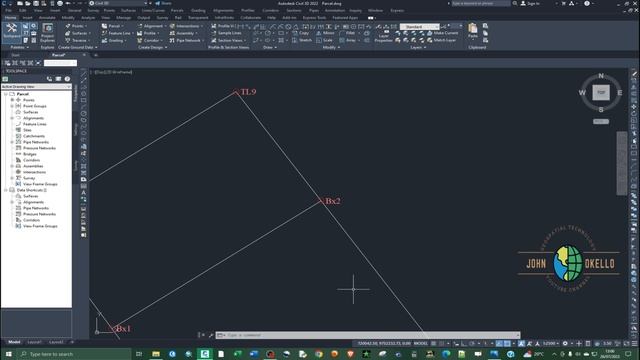Open the 1:2500 annotation scale dropdown
This screenshot has width=640, height=360.
tap(550, 344)
